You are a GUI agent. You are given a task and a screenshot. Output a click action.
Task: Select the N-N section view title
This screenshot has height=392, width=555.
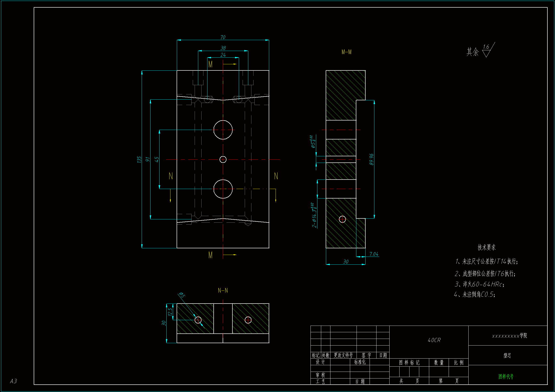click(223, 290)
